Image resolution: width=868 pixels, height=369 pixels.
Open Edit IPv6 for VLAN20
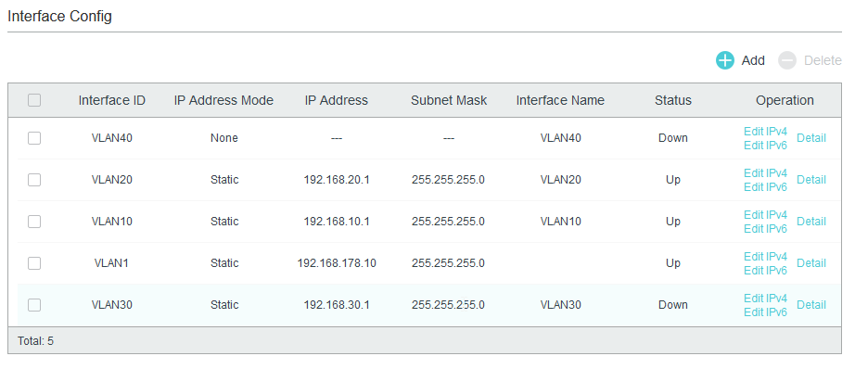pos(765,187)
